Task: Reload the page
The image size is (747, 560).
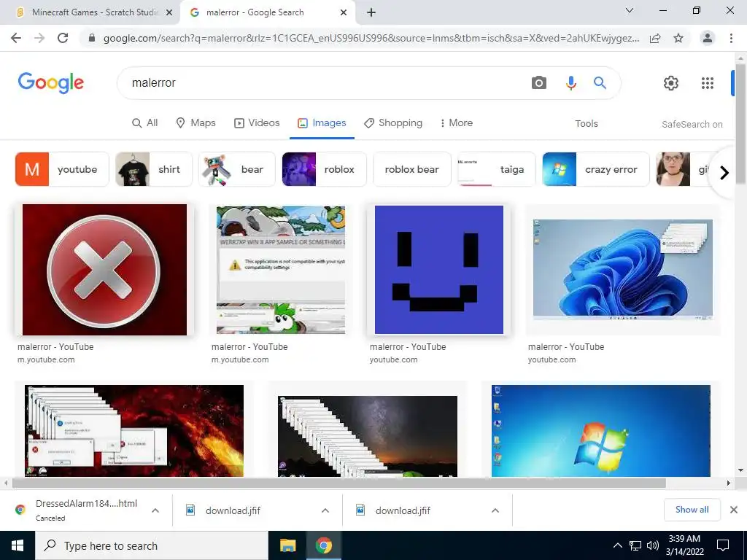Action: [63, 38]
